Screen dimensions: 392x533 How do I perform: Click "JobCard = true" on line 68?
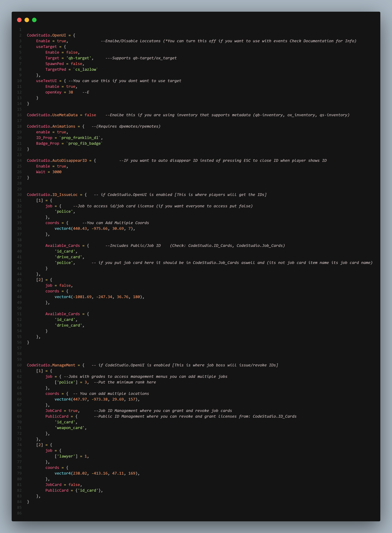pyautogui.click(x=61, y=411)
